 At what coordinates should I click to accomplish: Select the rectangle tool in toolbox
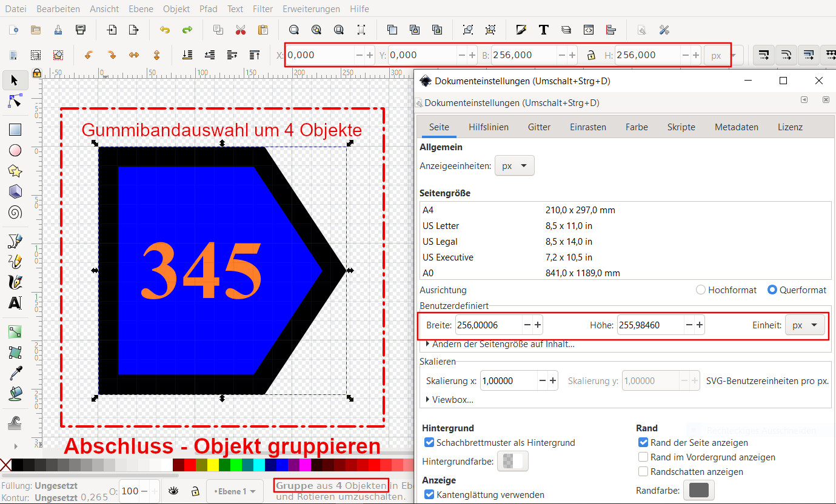15,130
